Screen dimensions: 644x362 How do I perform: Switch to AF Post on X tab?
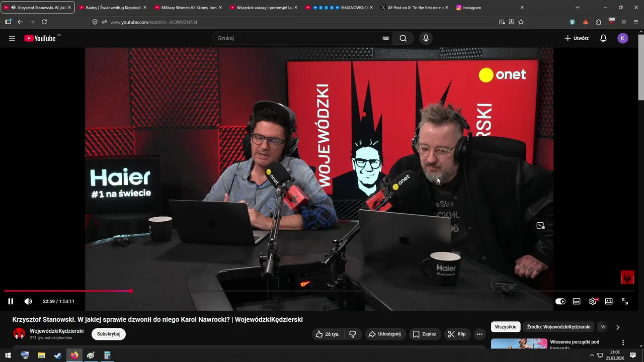[415, 8]
